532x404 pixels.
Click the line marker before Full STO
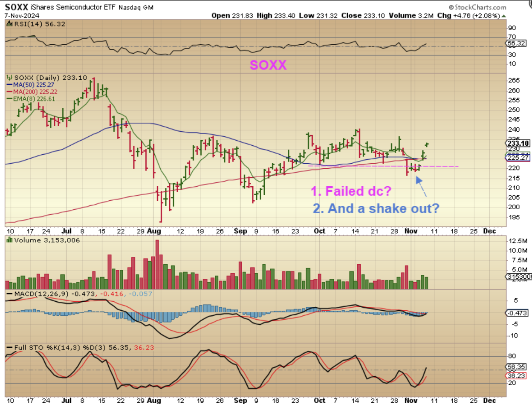pyautogui.click(x=9, y=348)
